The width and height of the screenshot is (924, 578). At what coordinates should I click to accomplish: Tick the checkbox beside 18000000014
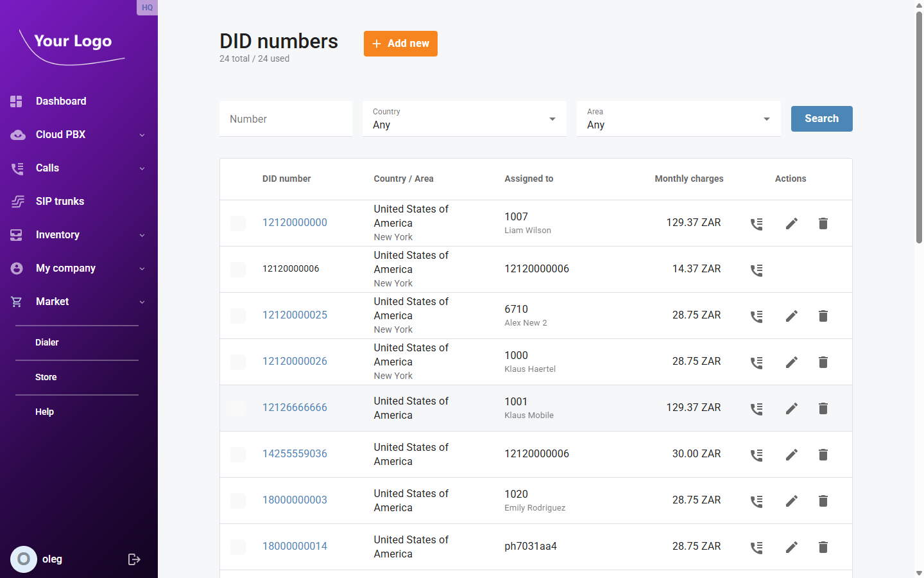point(237,547)
